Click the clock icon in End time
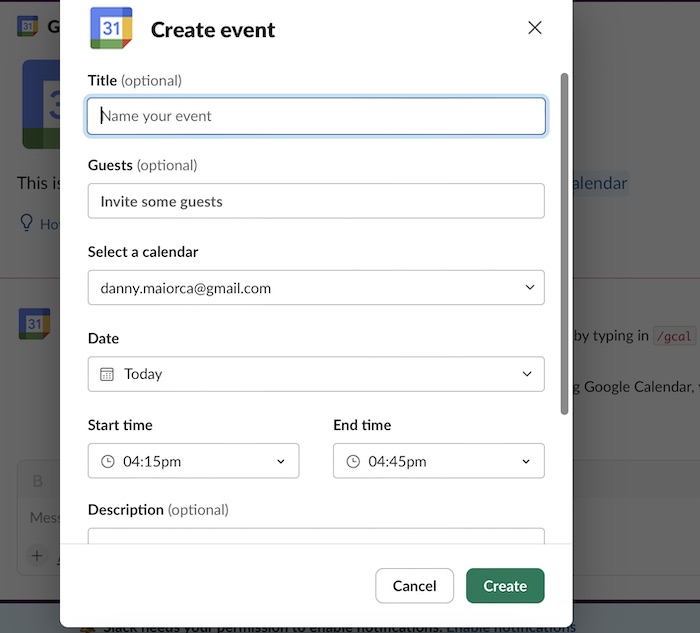 coord(353,461)
